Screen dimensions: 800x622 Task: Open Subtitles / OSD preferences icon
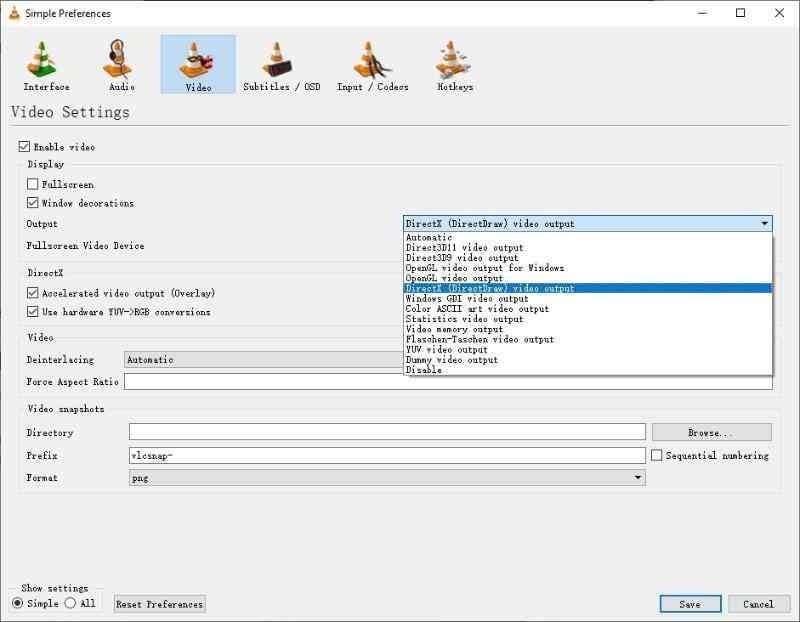point(277,60)
